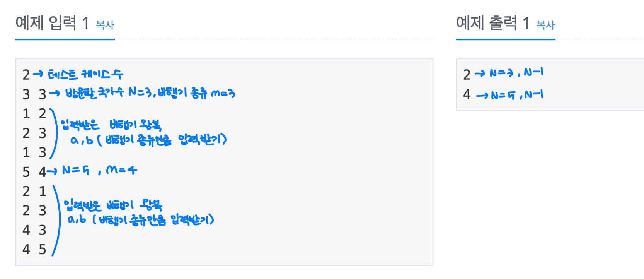Image resolution: width=644 pixels, height=279 pixels.
Task: Click the handwritten 'N=5, M=4' annotation
Action: click(x=99, y=170)
